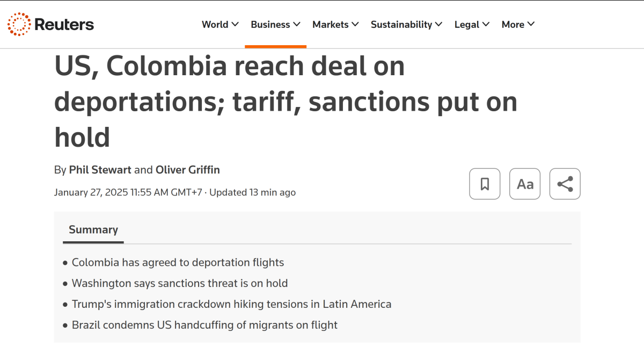
Task: Click the Reuters wordmark to go home
Action: (x=64, y=24)
